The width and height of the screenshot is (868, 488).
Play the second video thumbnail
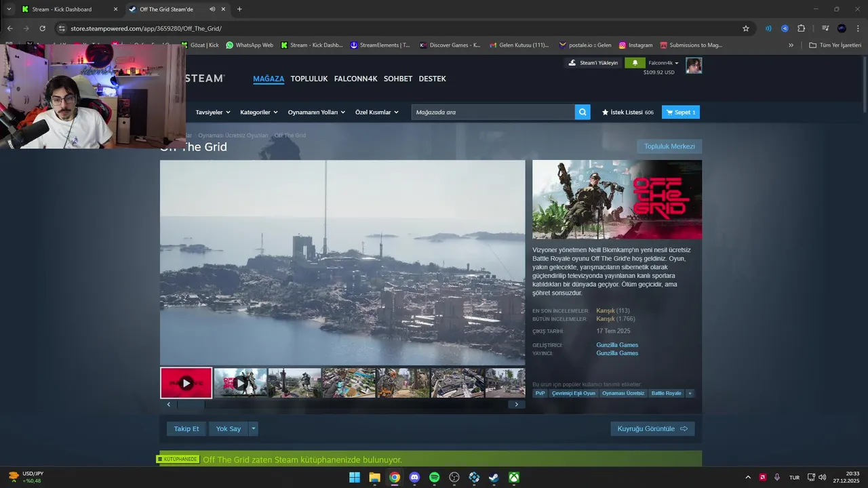(x=240, y=383)
